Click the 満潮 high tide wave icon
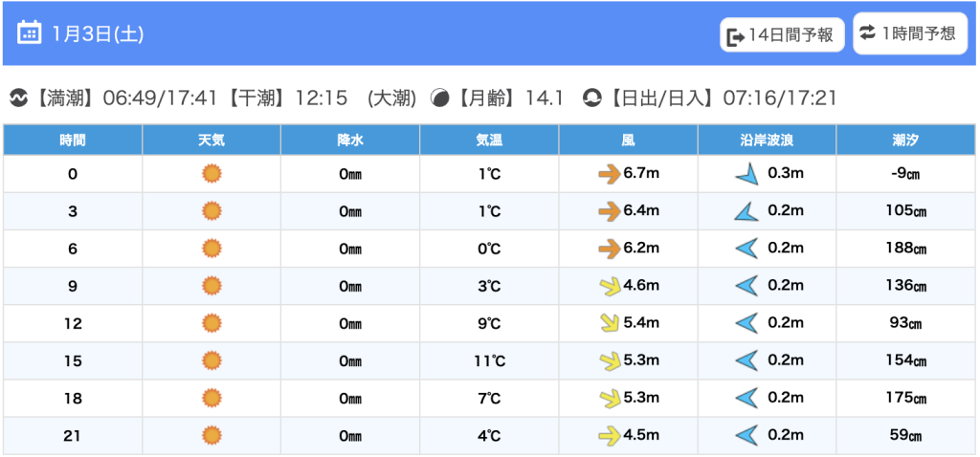Image resolution: width=980 pixels, height=457 pixels. tap(18, 98)
